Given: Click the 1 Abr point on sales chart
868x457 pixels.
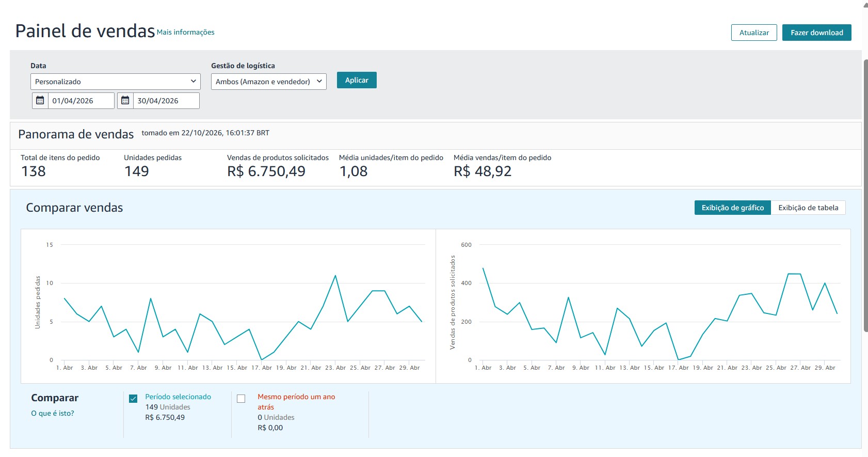Looking at the screenshot, I should pos(483,268).
